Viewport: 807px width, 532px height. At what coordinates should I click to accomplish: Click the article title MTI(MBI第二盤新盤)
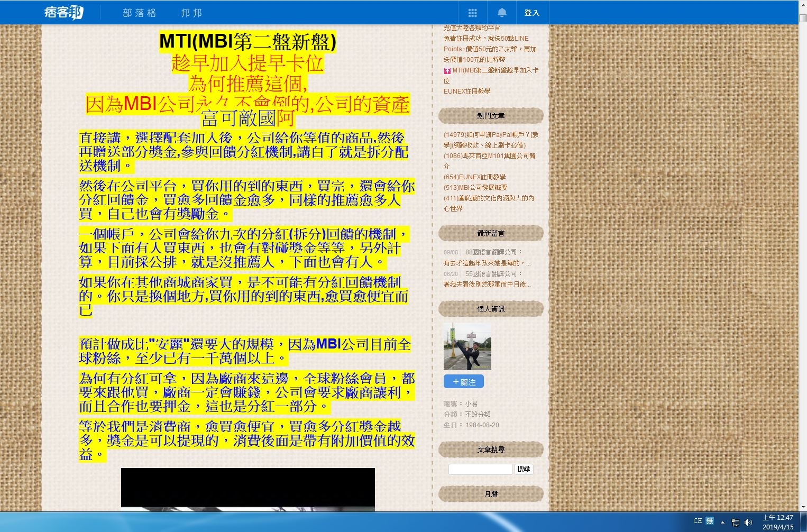pos(247,42)
